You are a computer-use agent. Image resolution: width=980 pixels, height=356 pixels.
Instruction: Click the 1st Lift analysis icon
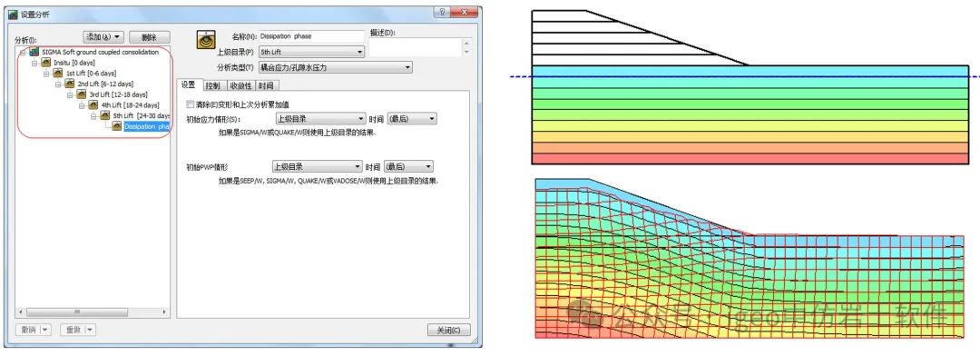[58, 73]
